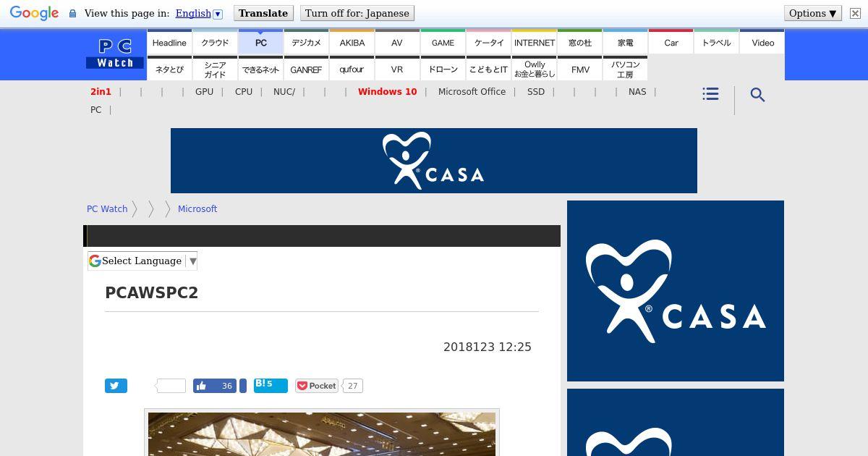Click the CASA banner ad at top
868x456 pixels.
coord(434,161)
